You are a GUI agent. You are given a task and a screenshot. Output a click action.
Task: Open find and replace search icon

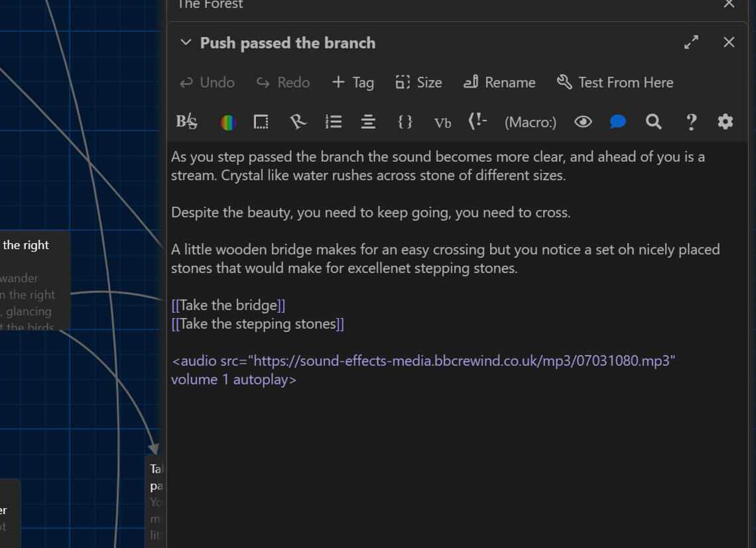654,122
